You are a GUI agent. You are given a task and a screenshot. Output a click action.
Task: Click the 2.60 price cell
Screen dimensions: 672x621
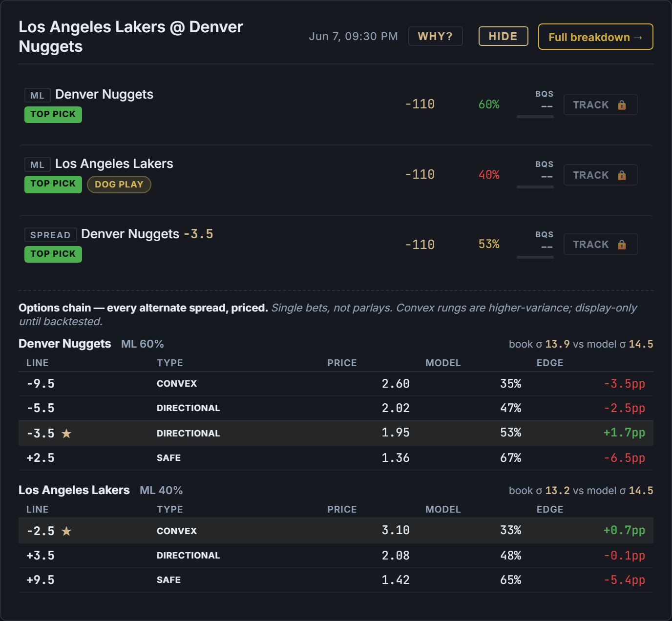(x=396, y=384)
